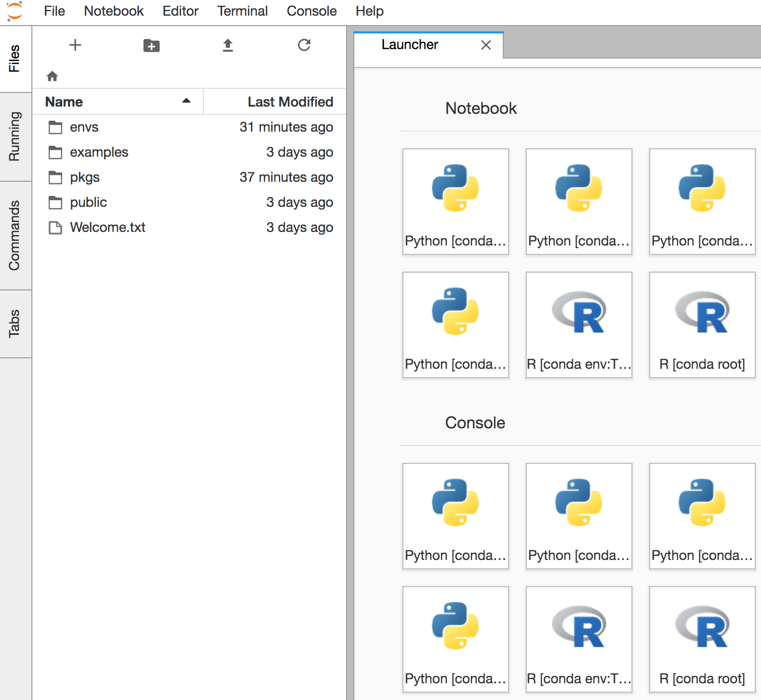Refresh the file list

coord(304,45)
